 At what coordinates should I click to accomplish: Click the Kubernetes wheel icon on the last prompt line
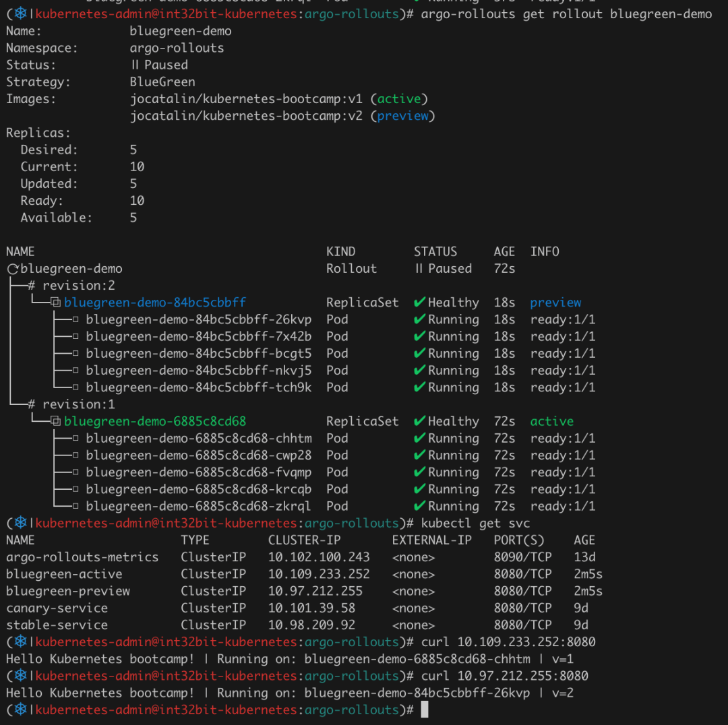click(20, 710)
